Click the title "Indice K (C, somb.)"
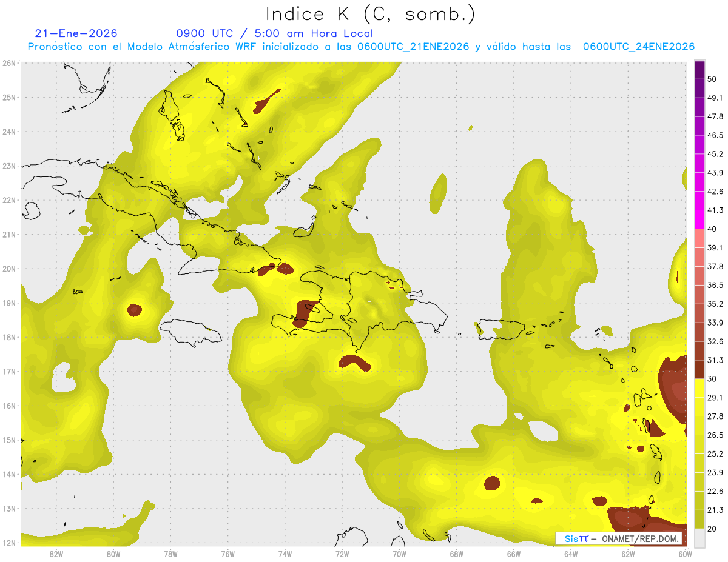Screen dimensions: 728x562 [370, 15]
